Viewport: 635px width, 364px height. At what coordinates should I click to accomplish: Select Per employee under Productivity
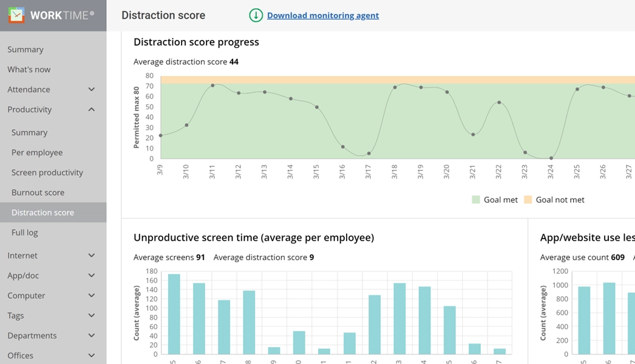tap(37, 153)
